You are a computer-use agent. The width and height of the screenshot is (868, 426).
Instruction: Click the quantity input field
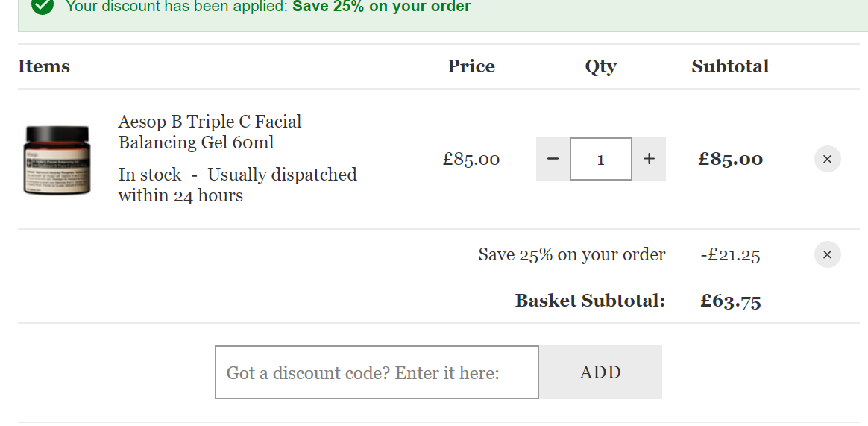point(600,159)
